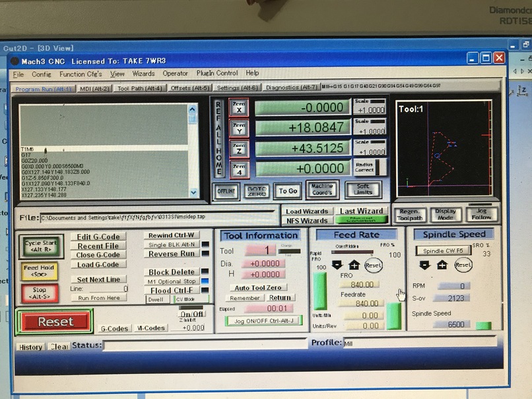Click NFS Wizards

tap(307, 220)
